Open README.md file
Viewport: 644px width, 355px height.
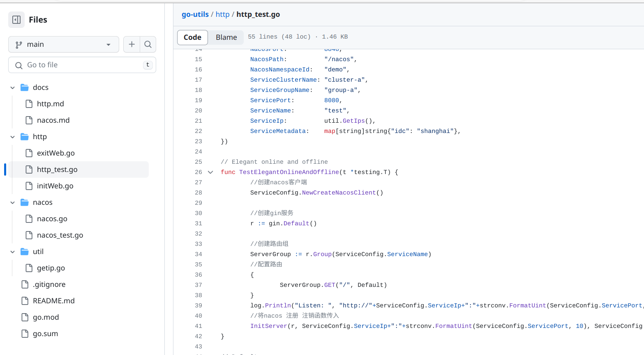(54, 301)
